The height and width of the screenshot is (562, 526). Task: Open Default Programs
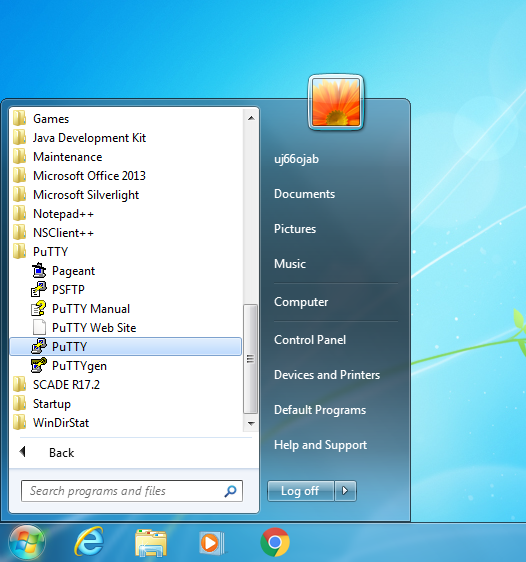[x=320, y=410]
